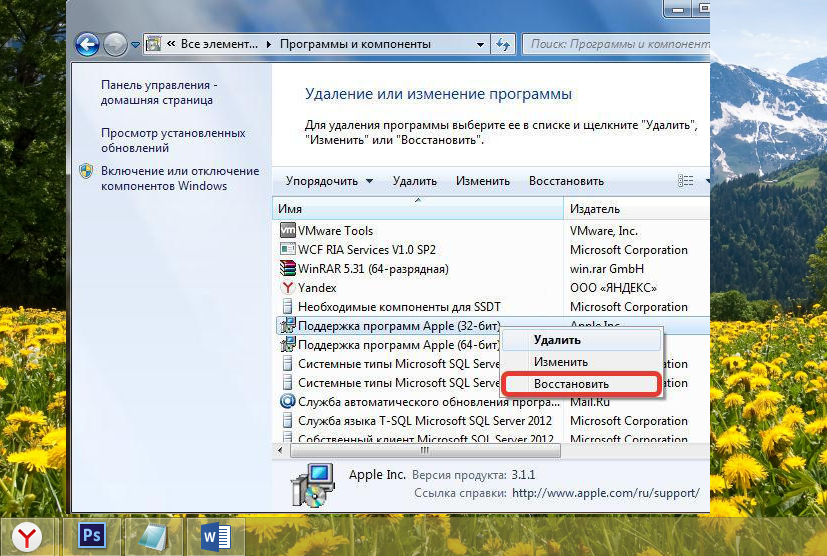The image size is (827, 556).
Task: Open the Упорядочить dropdown menu
Action: coord(328,181)
